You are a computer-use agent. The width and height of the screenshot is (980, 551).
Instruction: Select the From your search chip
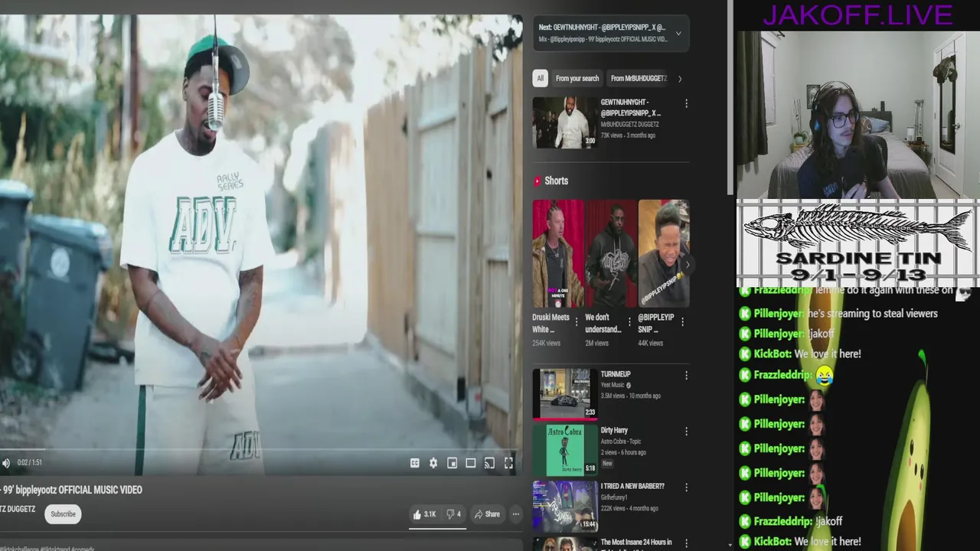tap(577, 78)
